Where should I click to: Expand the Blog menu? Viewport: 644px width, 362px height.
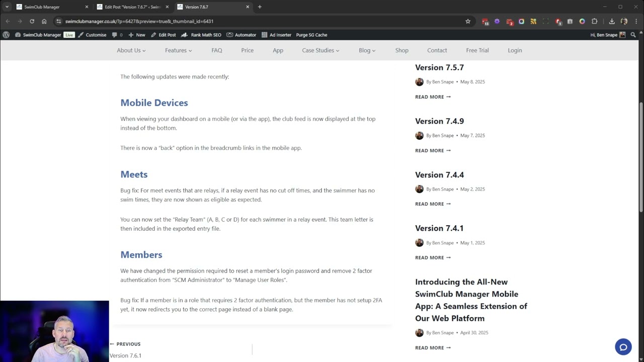pyautogui.click(x=367, y=50)
